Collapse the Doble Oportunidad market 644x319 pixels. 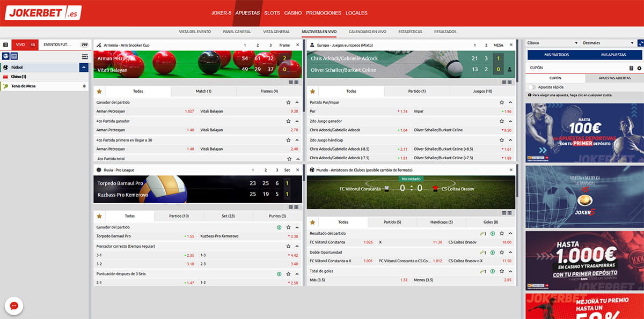point(510,252)
